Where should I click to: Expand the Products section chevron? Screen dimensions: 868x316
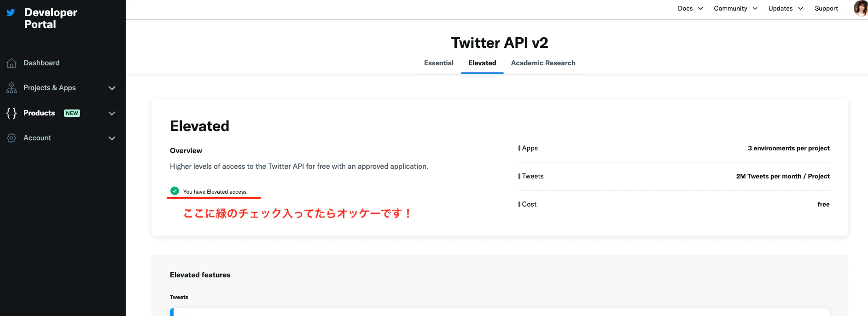[112, 113]
